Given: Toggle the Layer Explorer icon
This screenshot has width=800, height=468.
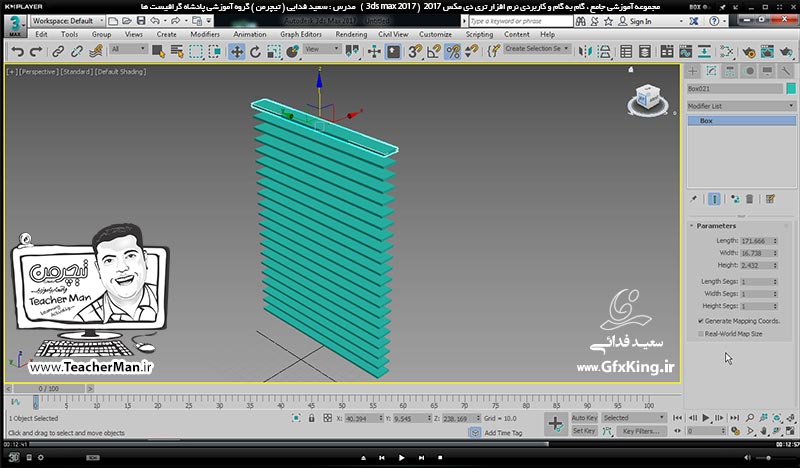Looking at the screenshot, I should 645,52.
